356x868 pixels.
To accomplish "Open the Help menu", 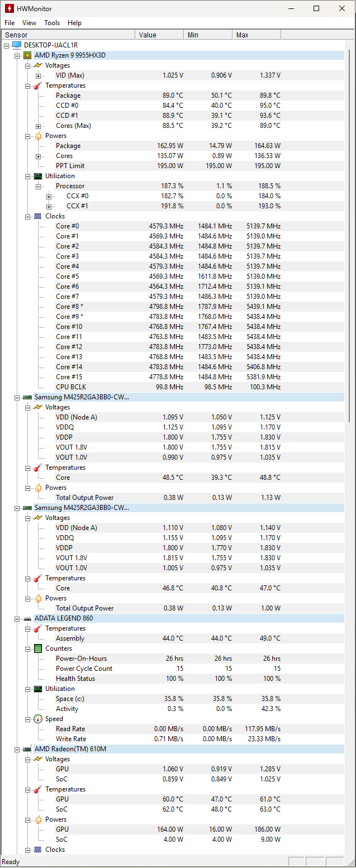I will [74, 23].
